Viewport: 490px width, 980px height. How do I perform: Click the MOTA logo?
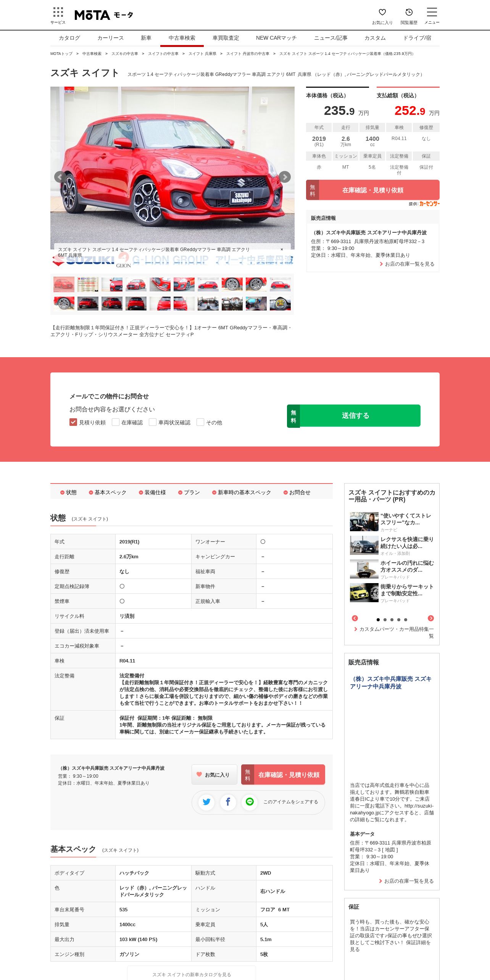104,15
